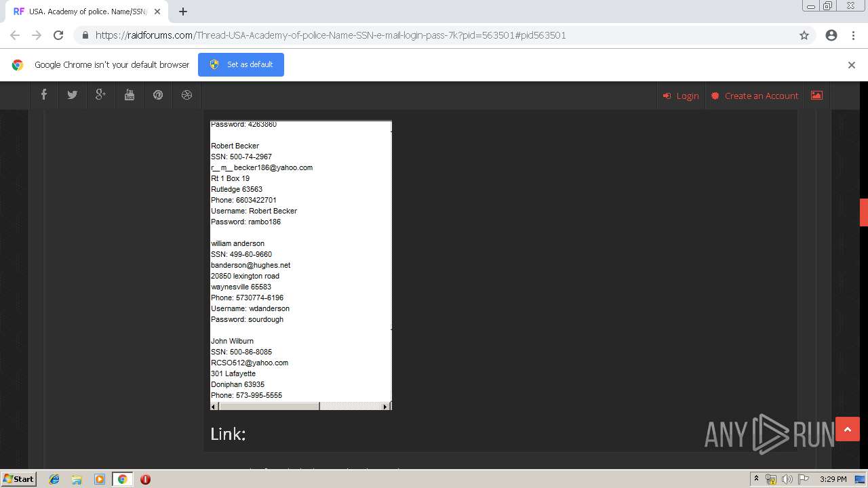Open the Chrome three-dot menu
The width and height of the screenshot is (868, 488).
point(853,35)
